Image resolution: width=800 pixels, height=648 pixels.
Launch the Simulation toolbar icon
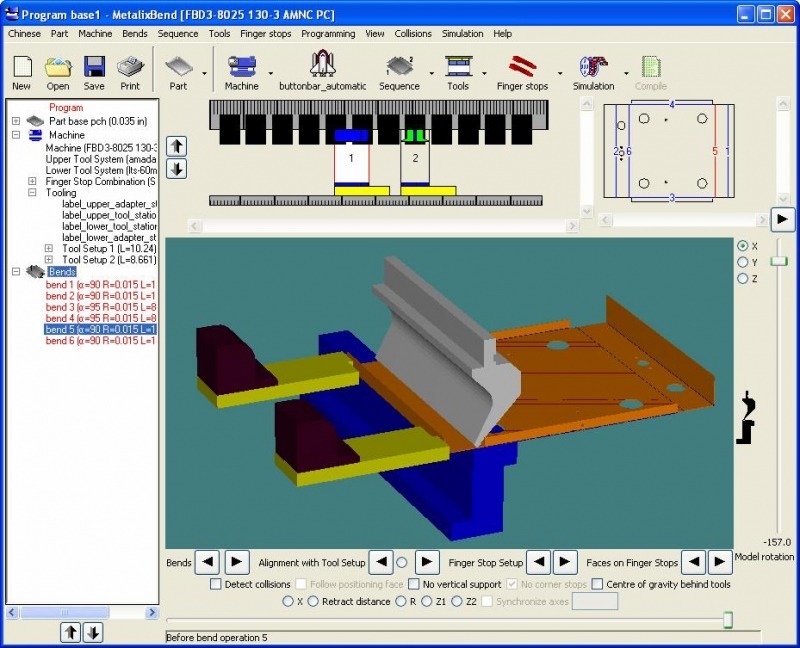coord(593,68)
